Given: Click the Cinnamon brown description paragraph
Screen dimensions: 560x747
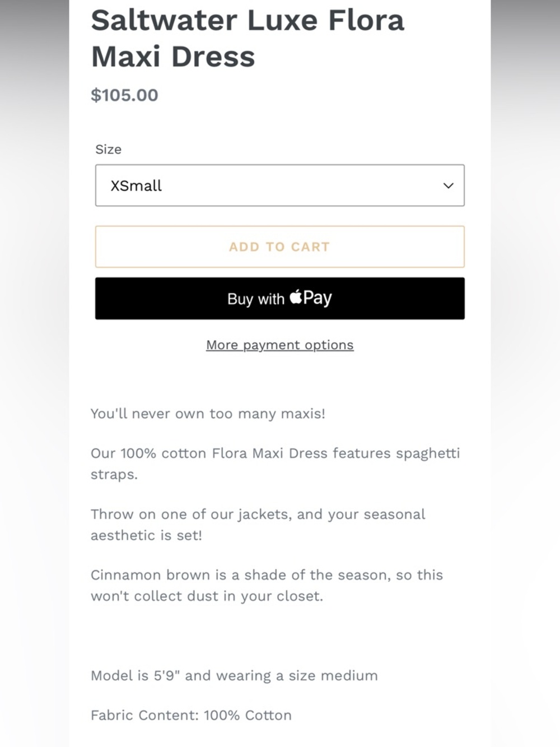Looking at the screenshot, I should [x=267, y=586].
